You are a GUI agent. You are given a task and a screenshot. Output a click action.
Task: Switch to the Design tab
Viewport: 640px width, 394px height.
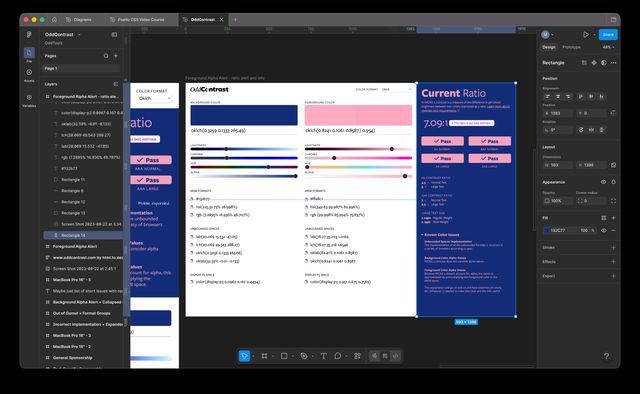click(549, 47)
